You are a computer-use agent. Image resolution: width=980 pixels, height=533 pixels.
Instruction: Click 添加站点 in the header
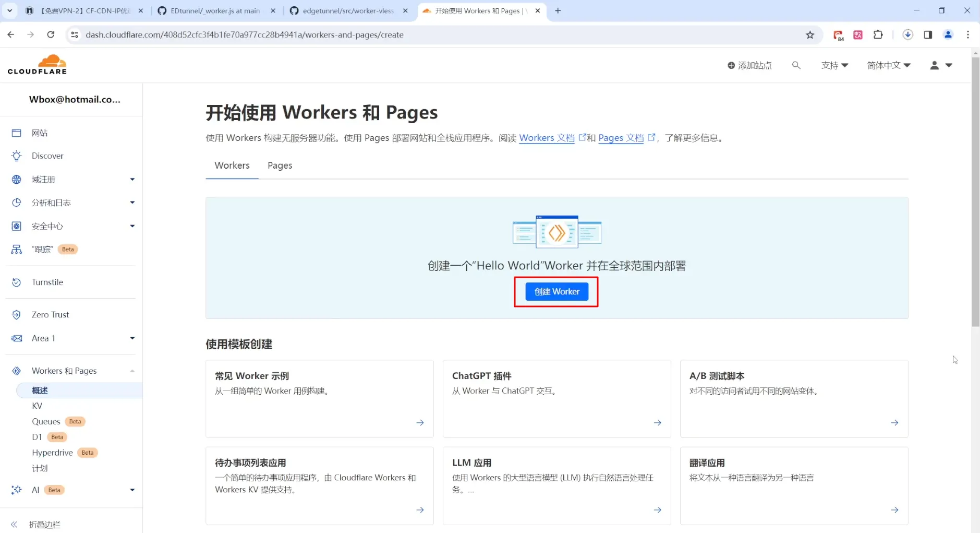pyautogui.click(x=749, y=65)
